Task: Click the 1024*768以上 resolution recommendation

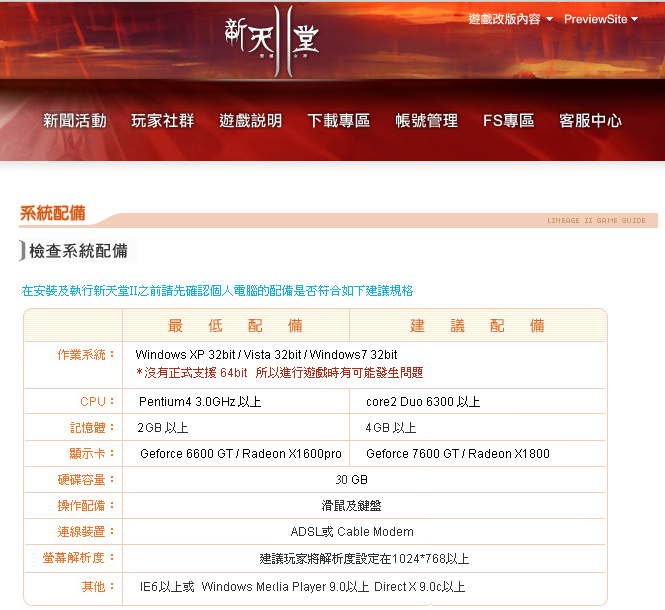Action: [x=364, y=559]
